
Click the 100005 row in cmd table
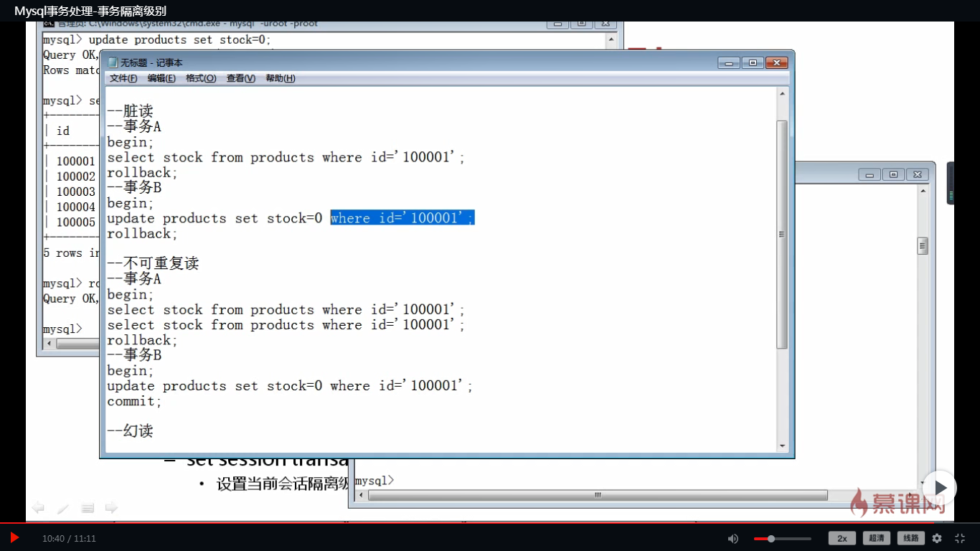coord(75,222)
